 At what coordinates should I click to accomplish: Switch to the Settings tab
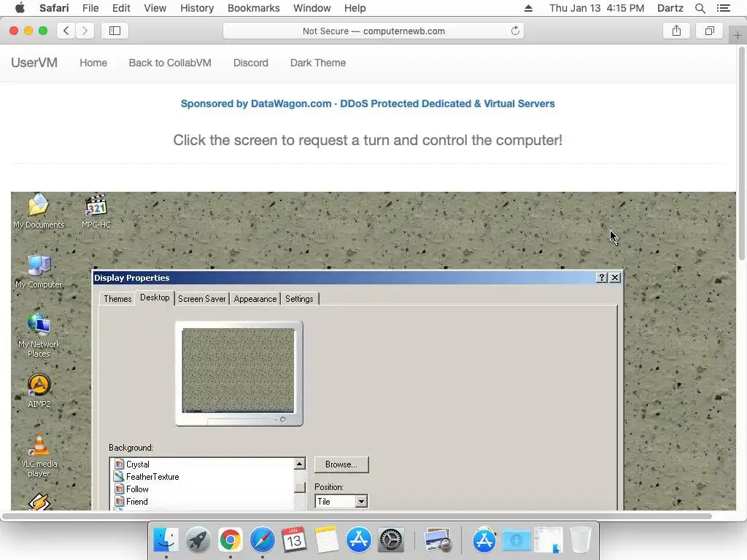pos(299,298)
